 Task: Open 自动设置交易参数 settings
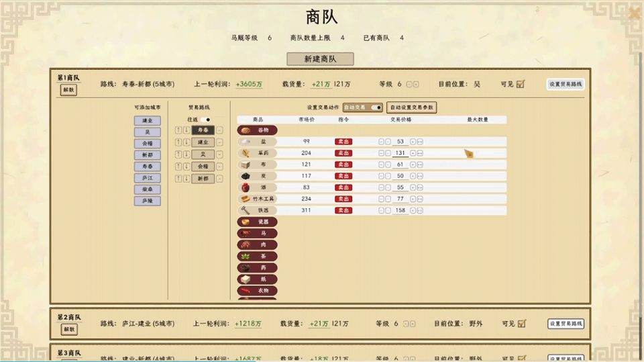click(411, 107)
